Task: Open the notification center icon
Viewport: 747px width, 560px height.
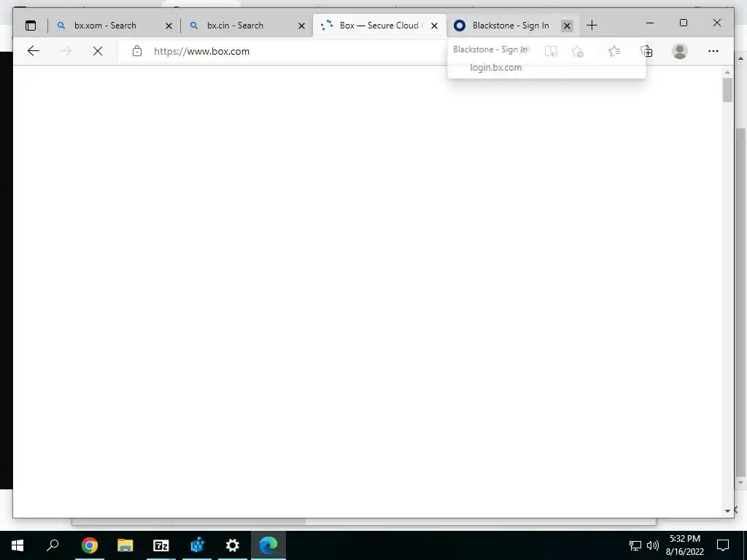Action: tap(723, 545)
